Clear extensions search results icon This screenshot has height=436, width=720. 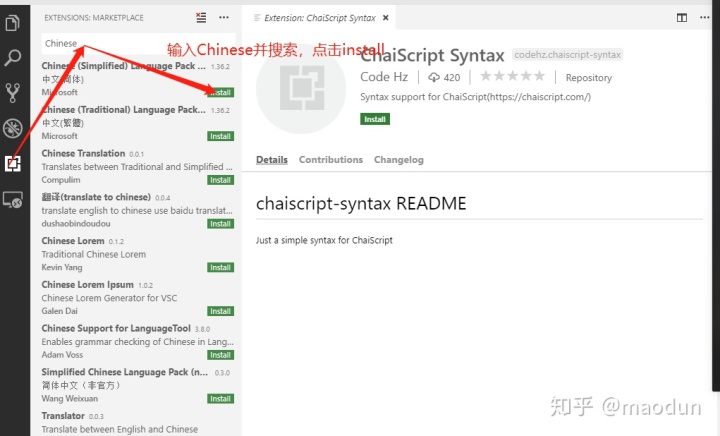201,17
